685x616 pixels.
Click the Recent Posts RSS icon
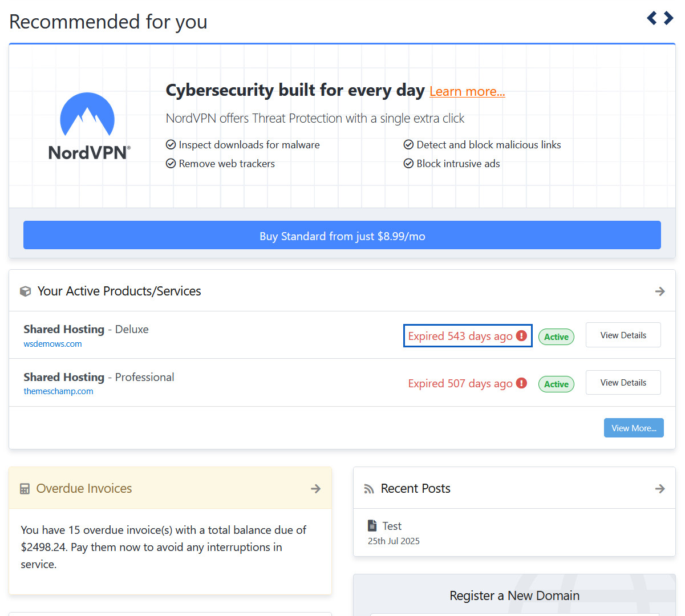click(369, 489)
